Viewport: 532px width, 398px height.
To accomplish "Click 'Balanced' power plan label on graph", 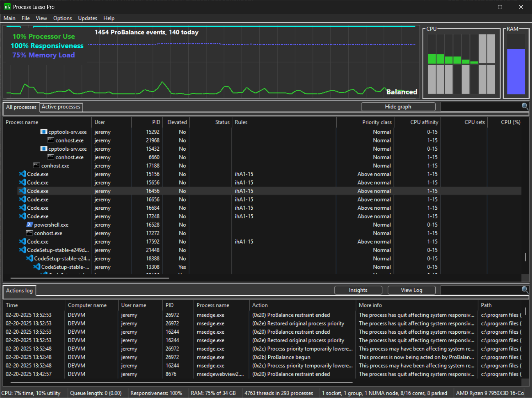I will [402, 92].
